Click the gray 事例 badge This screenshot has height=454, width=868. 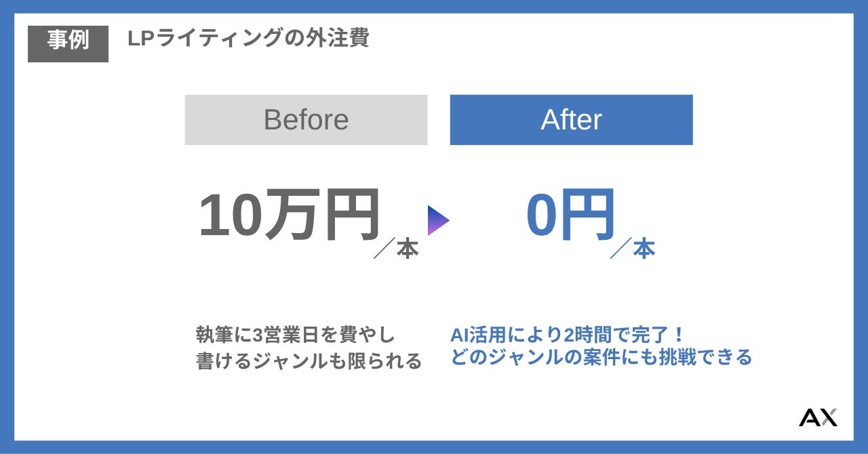point(68,42)
